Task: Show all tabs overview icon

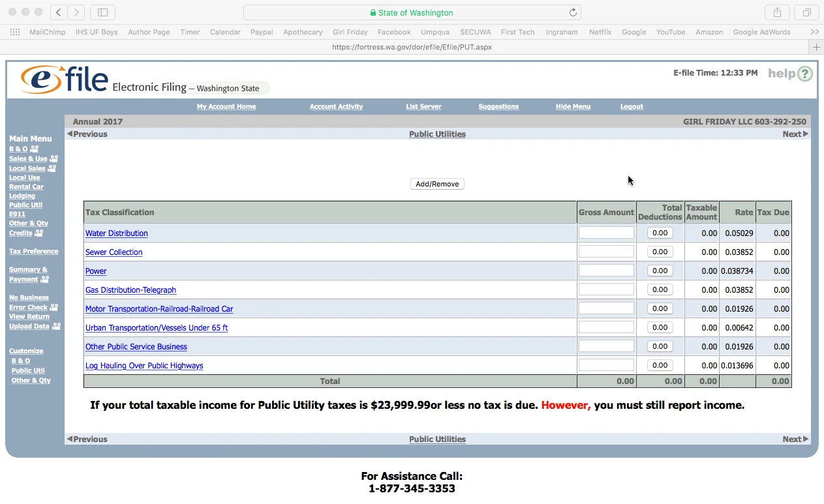Action: point(807,12)
